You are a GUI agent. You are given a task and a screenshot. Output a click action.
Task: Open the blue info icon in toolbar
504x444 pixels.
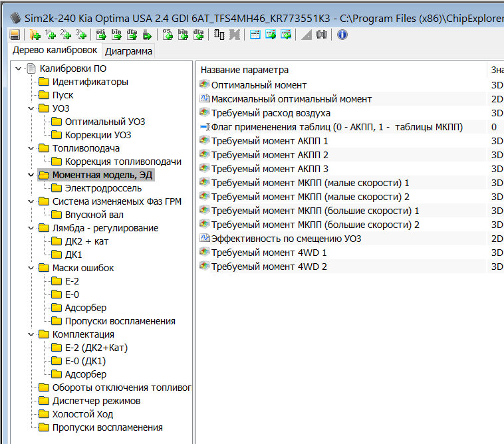tap(342, 35)
